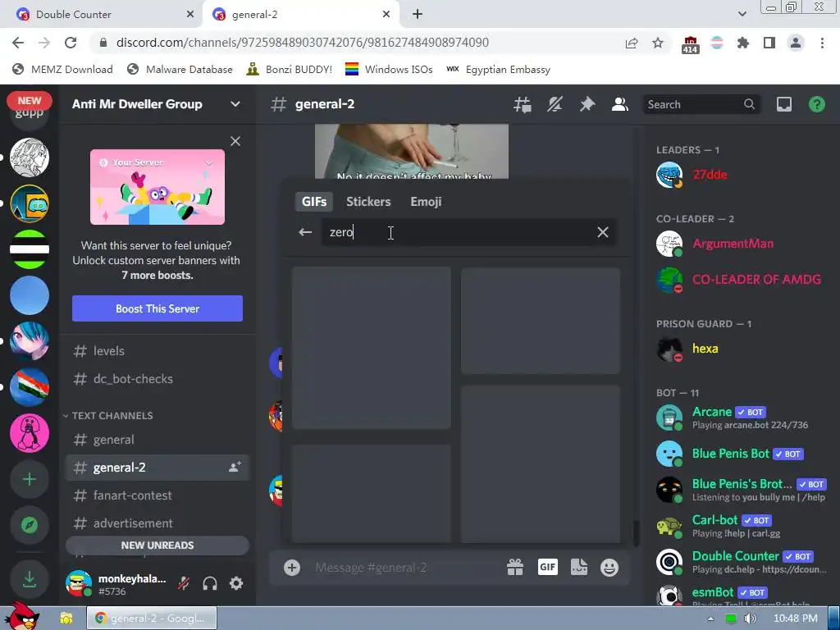Open the levels channel

click(157, 351)
